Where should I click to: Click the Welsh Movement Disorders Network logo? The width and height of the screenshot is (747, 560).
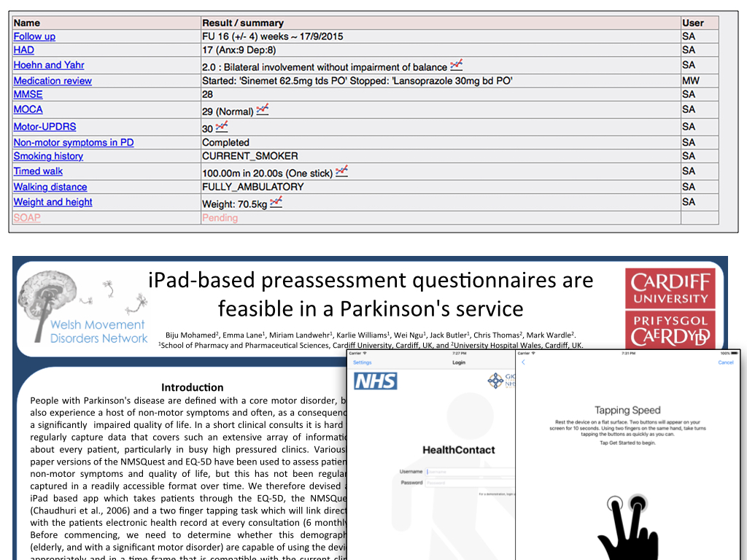point(83,311)
